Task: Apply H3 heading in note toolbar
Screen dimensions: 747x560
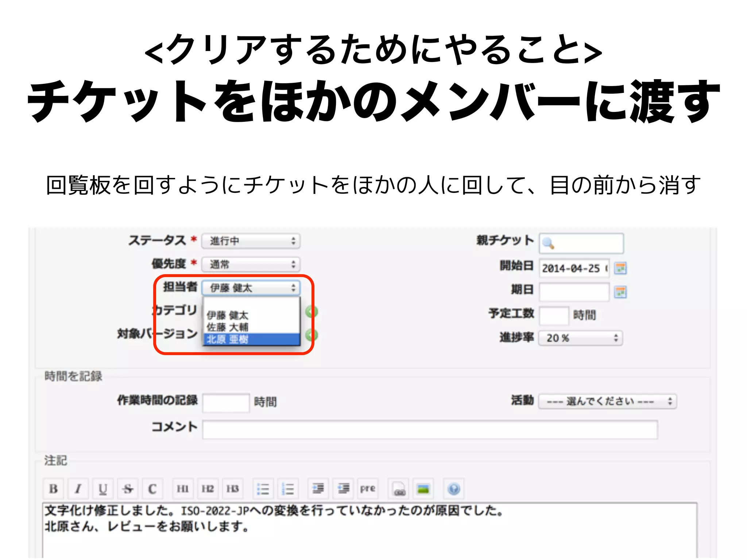Action: (232, 489)
